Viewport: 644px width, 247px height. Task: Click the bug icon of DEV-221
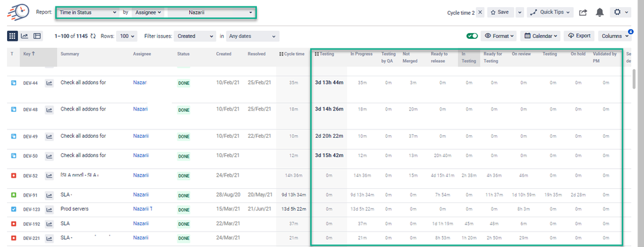tap(14, 238)
